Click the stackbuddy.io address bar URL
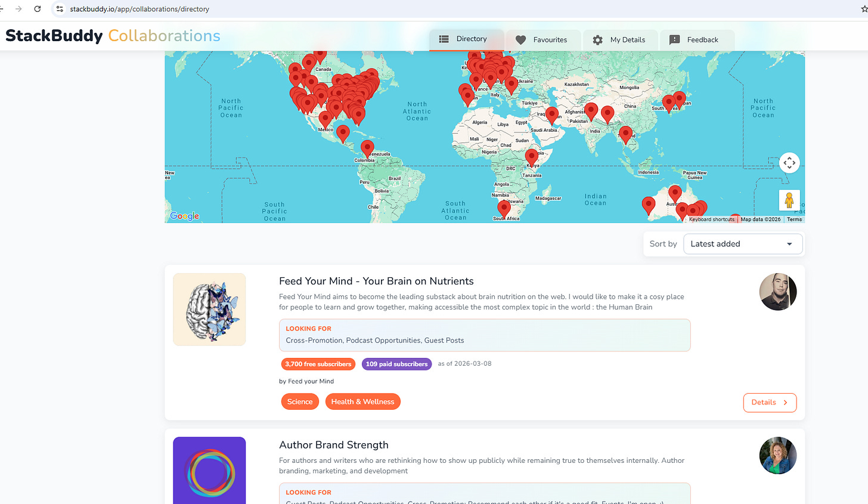The height and width of the screenshot is (504, 868). point(139,9)
